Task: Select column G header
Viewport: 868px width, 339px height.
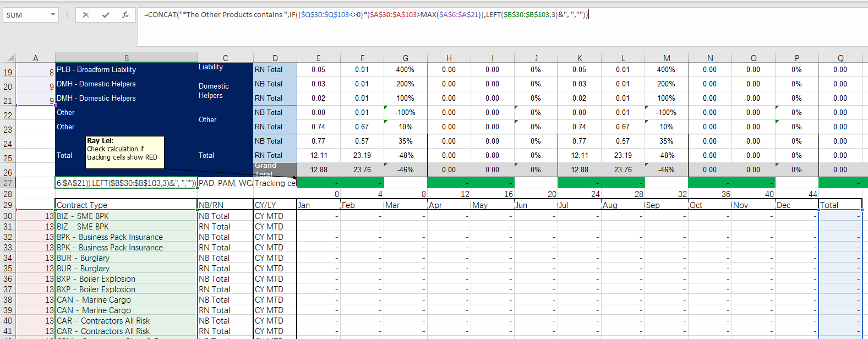Action: [x=406, y=58]
